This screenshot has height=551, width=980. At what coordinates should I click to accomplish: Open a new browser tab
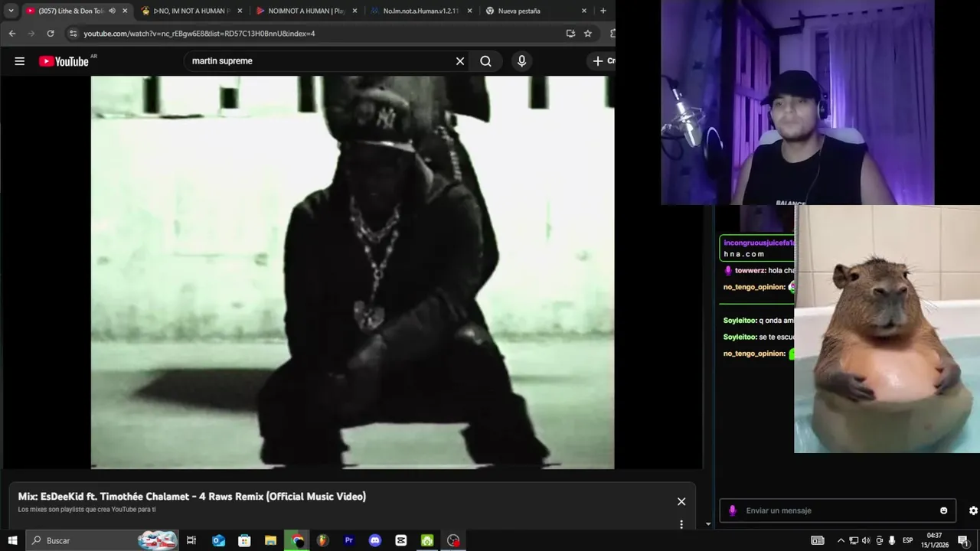(x=603, y=11)
